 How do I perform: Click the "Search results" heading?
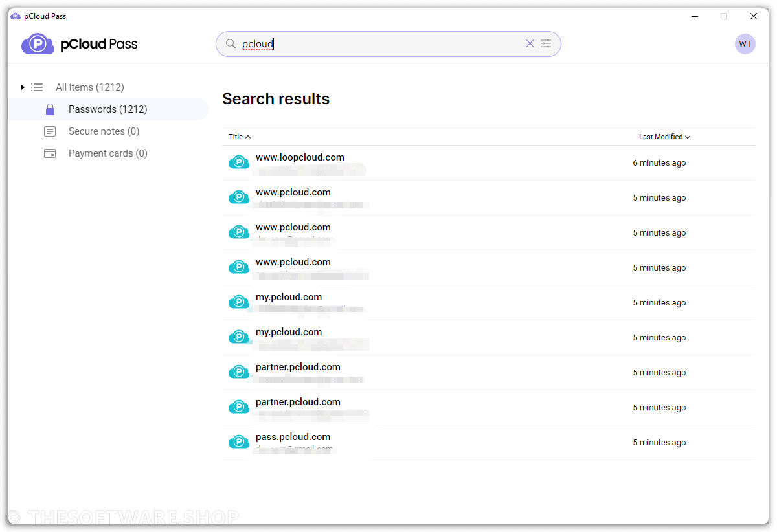click(x=276, y=99)
